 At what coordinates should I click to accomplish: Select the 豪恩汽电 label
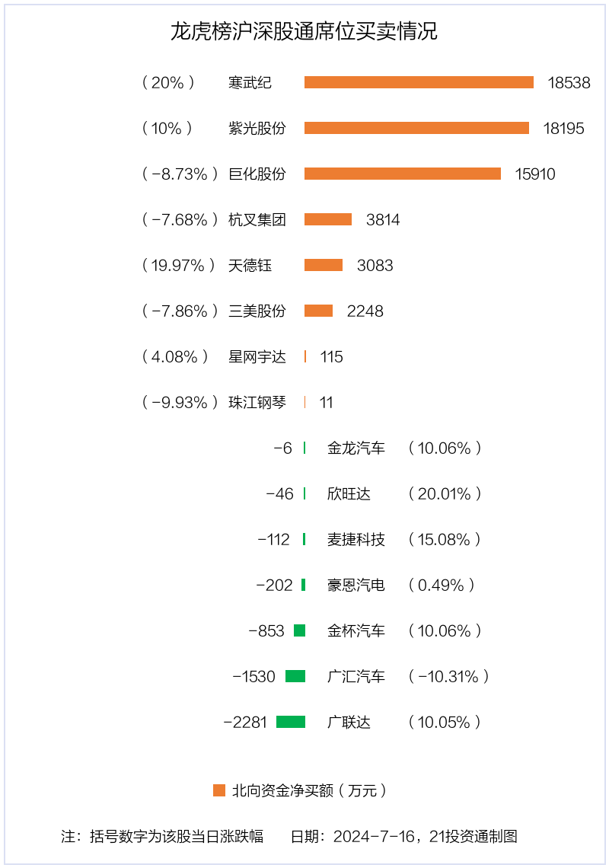tap(356, 585)
